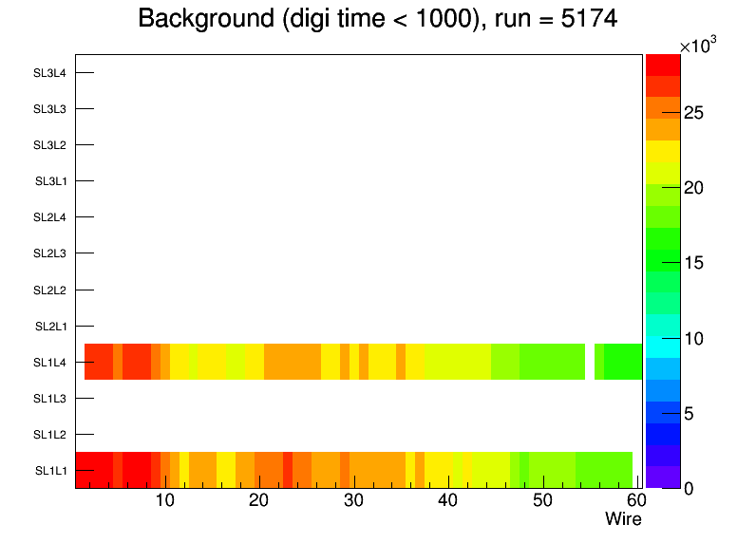Screen dimensions: 756x543
Task: Click the plot title showing run 5174
Action: 378,18
